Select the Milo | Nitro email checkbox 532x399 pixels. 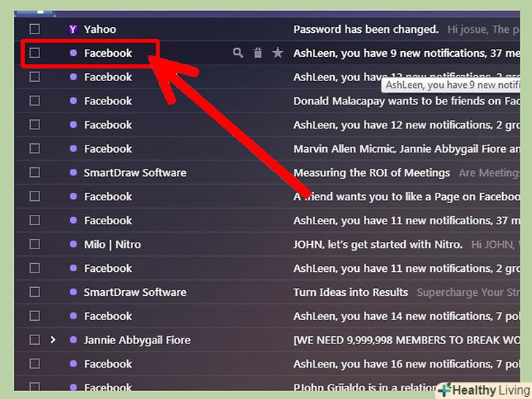click(34, 244)
